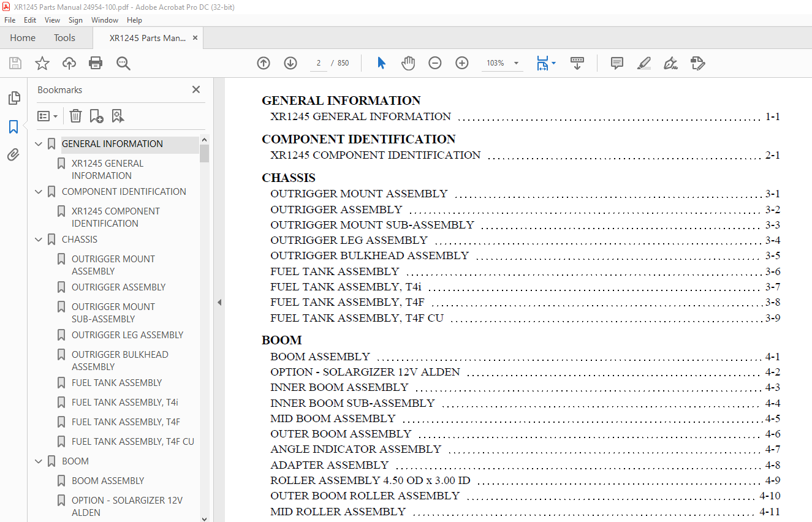This screenshot has height=522, width=812.
Task: Open the Window menu
Action: (105, 20)
